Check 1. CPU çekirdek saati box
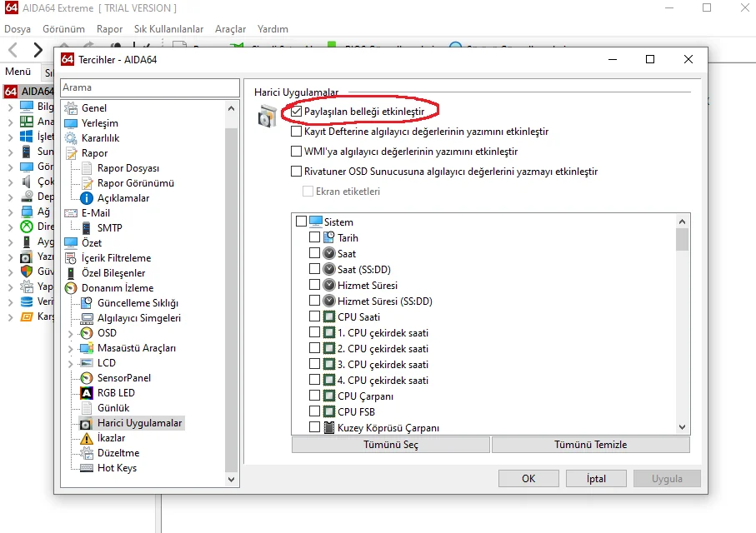Viewport: 756px width, 533px height. (314, 332)
